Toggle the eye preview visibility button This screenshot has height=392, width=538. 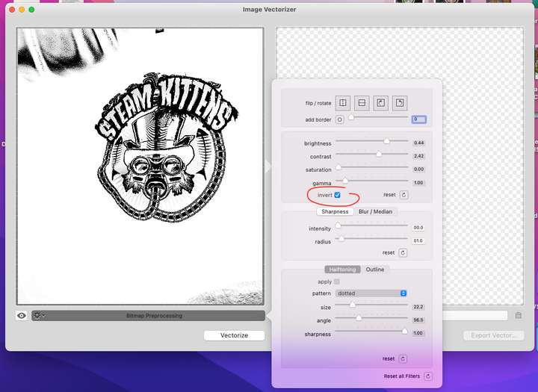click(22, 316)
